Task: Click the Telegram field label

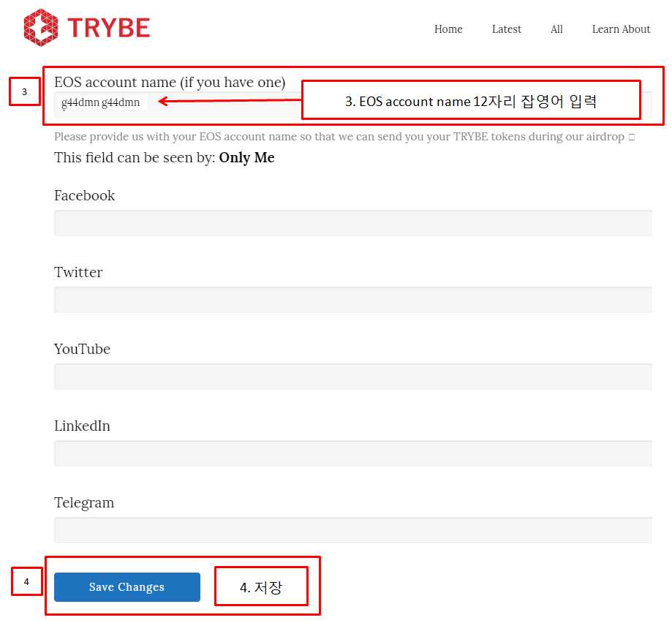Action: pyautogui.click(x=84, y=502)
